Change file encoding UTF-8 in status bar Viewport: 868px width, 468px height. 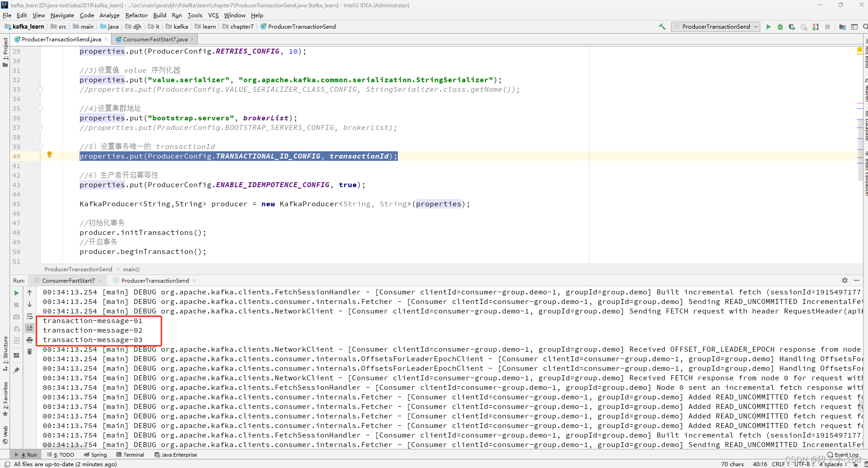(804, 464)
